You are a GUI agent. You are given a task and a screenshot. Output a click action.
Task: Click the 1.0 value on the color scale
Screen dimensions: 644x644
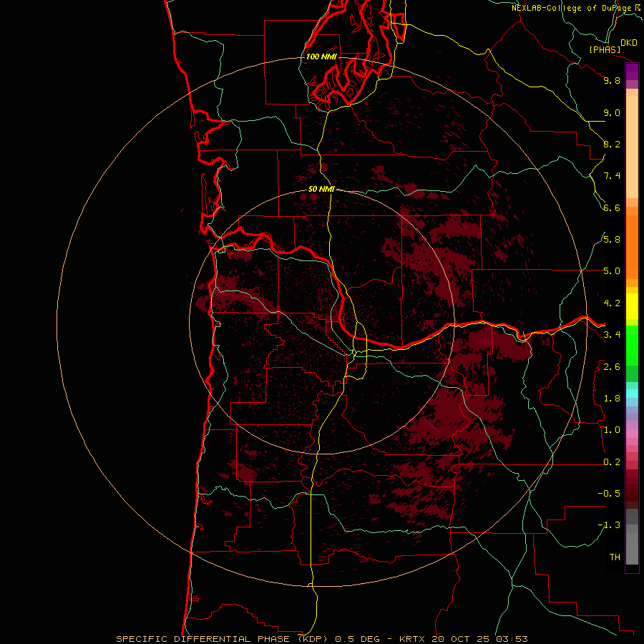[612, 430]
